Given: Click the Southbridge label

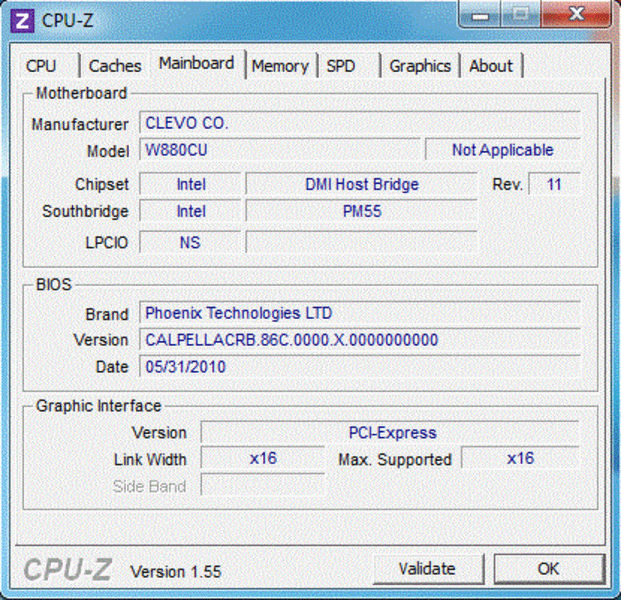Looking at the screenshot, I should click(x=85, y=211).
